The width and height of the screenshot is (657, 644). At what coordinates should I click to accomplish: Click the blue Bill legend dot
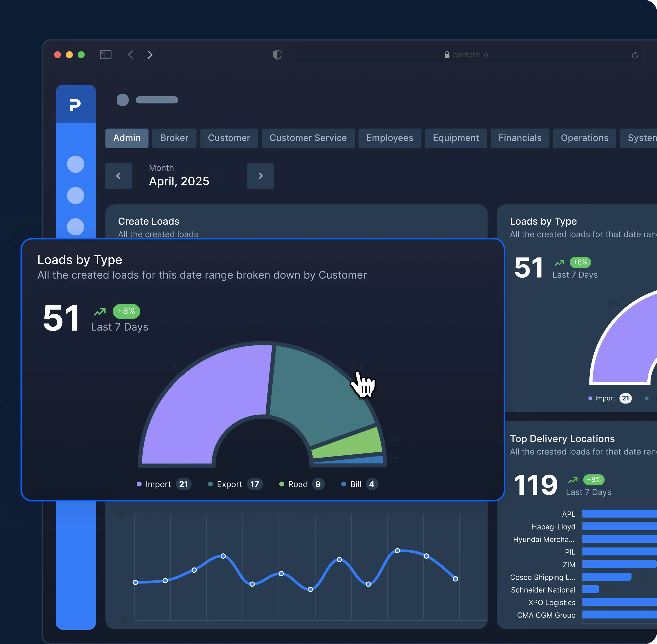[x=344, y=484]
